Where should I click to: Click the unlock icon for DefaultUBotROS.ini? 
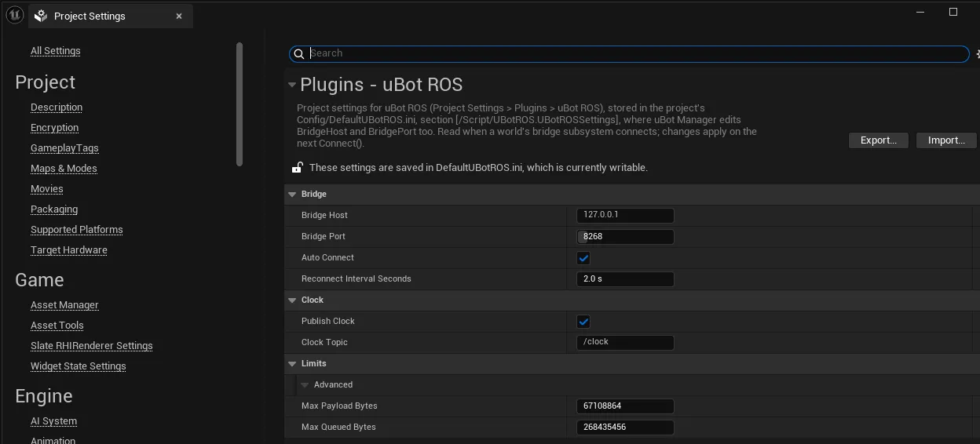(x=298, y=167)
